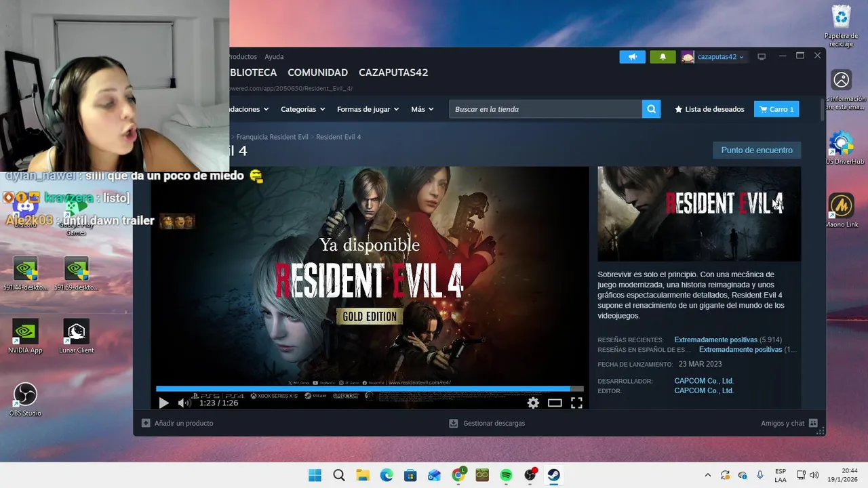Click the monitor icon beside the account name
Viewport: 868px width, 488px height.
point(762,57)
